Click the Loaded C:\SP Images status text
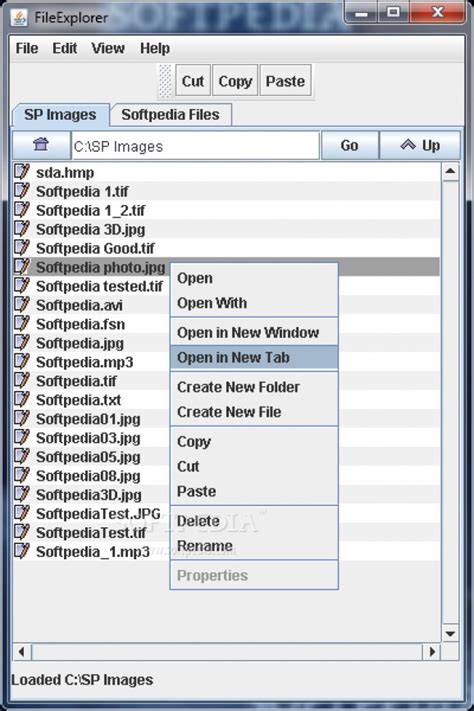474x711 pixels. [x=82, y=680]
